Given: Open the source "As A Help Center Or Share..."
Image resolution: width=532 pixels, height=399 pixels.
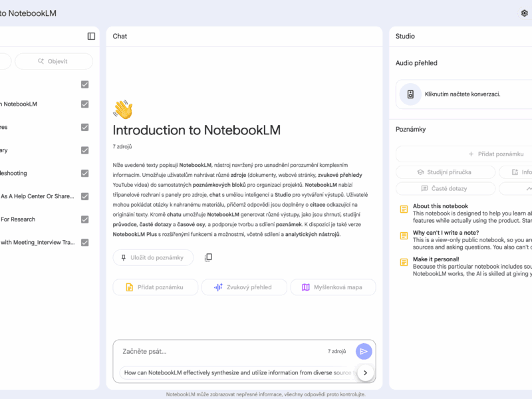Looking at the screenshot, I should (x=37, y=196).
